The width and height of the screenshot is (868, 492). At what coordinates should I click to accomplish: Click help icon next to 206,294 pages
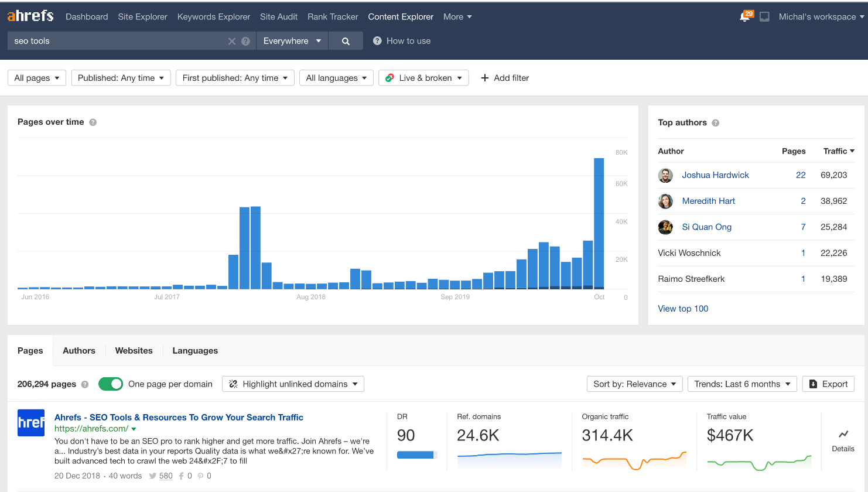[85, 384]
